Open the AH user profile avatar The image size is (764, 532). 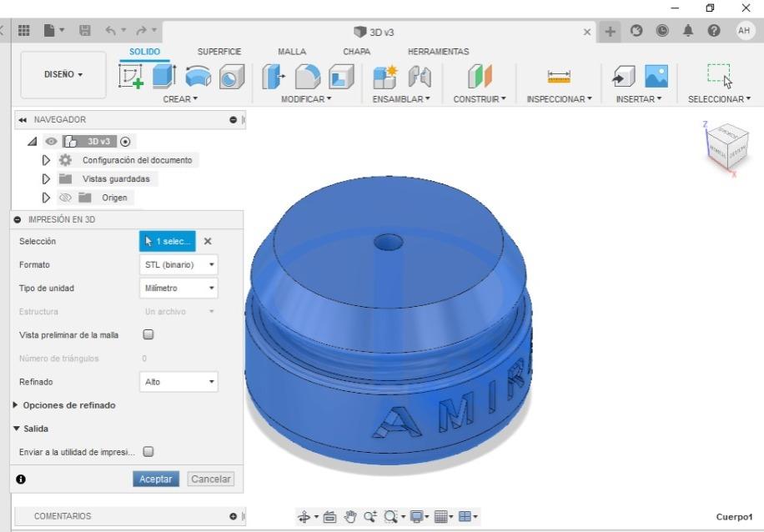[743, 31]
